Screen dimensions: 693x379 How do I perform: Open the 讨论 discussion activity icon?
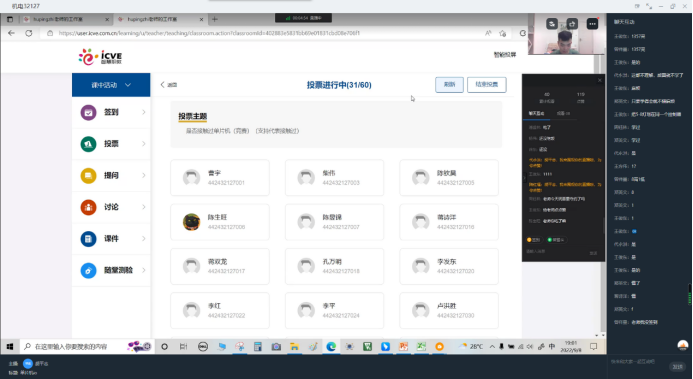88,207
